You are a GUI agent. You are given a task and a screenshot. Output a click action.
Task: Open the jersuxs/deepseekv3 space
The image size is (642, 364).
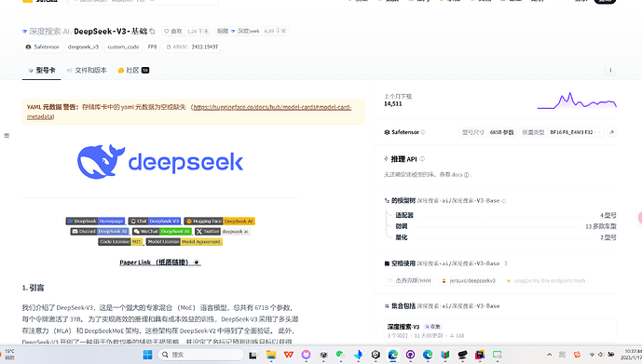pyautogui.click(x=469, y=281)
